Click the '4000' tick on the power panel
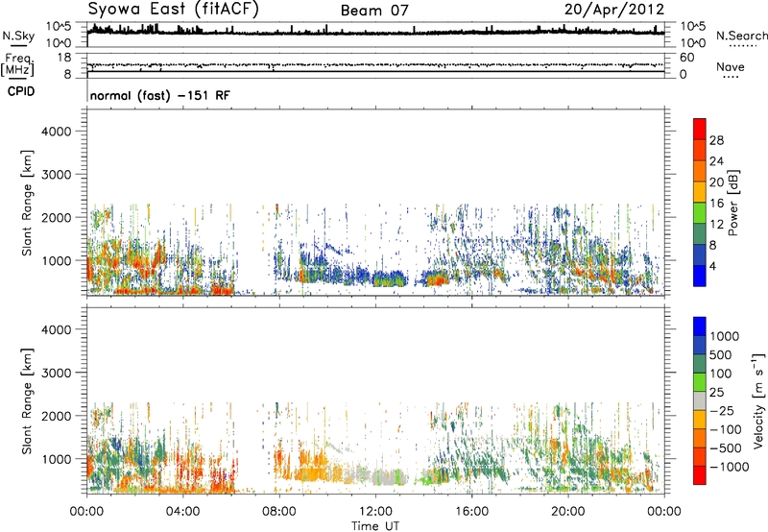The height and width of the screenshot is (532, 768). [x=57, y=132]
